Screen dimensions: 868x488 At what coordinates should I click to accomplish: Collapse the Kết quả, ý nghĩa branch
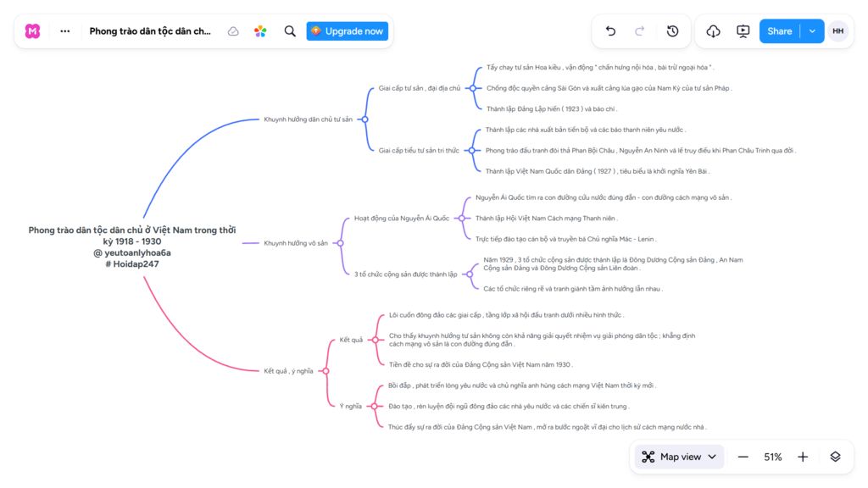pyautogui.click(x=325, y=371)
